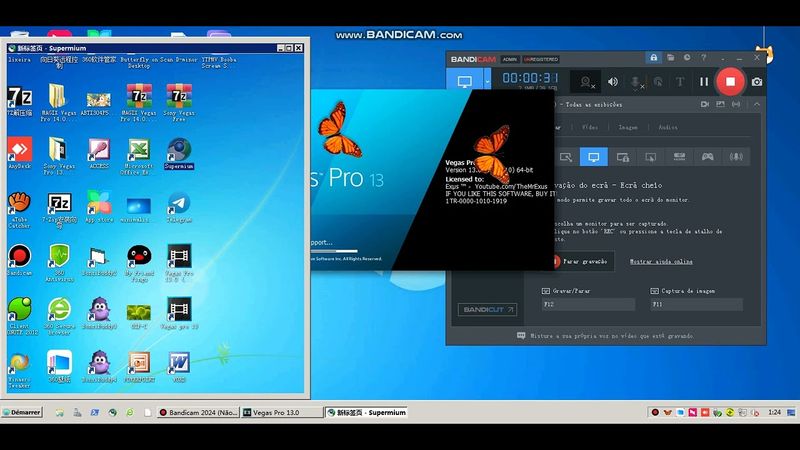Pause the Bandicam recording

coord(704,82)
